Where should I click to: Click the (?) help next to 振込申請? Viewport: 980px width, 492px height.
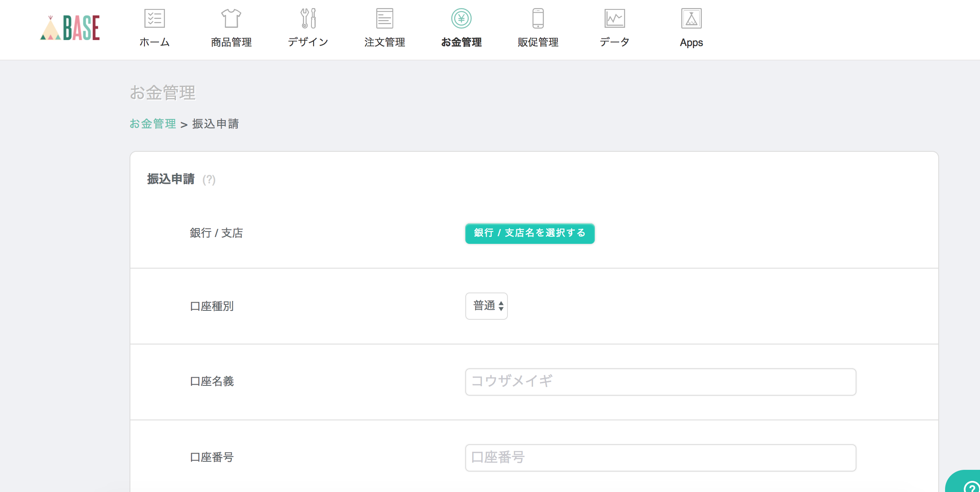click(x=209, y=179)
